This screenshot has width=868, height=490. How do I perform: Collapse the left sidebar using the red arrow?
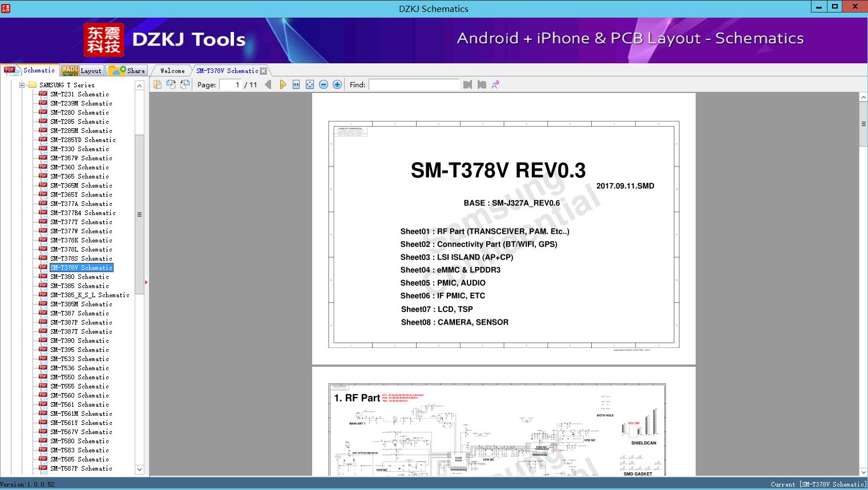pos(146,282)
